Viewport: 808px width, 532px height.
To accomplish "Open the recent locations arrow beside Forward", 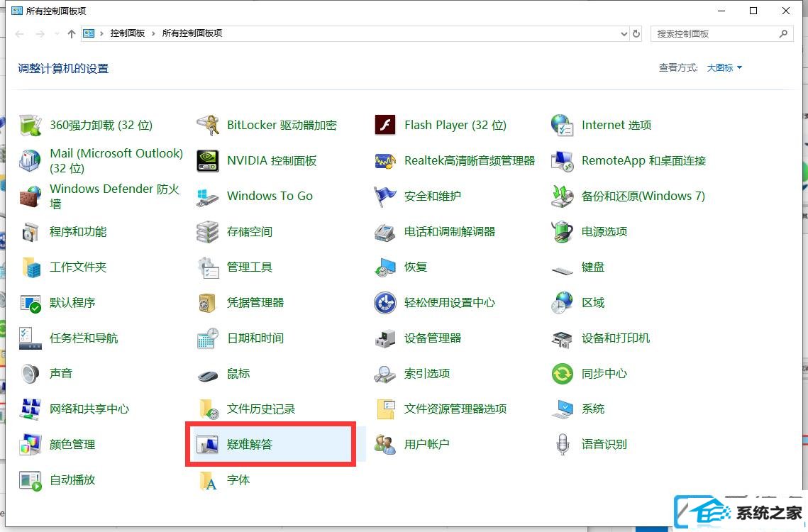I will tap(56, 34).
